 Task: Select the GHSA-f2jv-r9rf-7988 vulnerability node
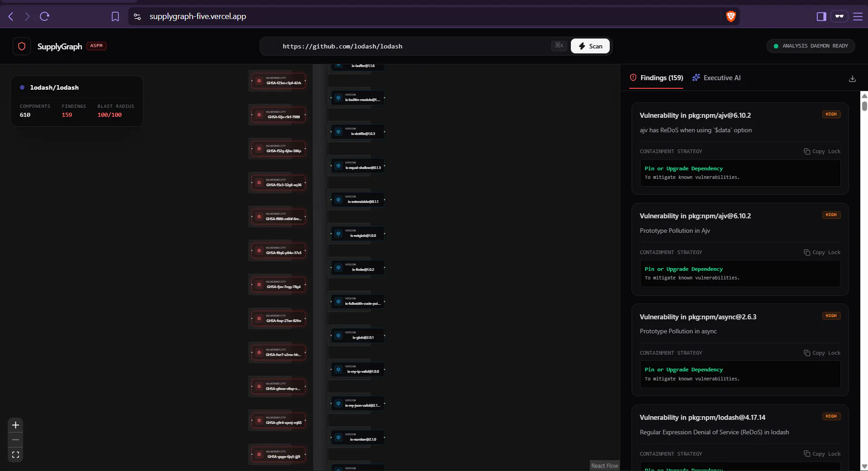click(279, 115)
